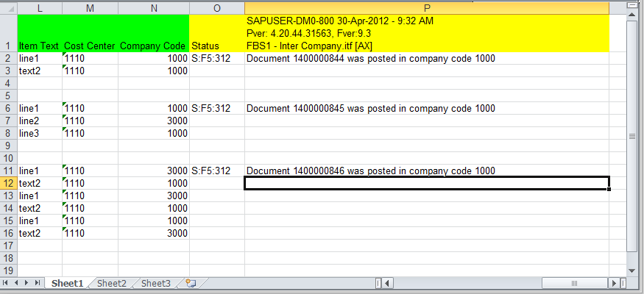Select cell with Document 1400000845 message

[x=427, y=108]
